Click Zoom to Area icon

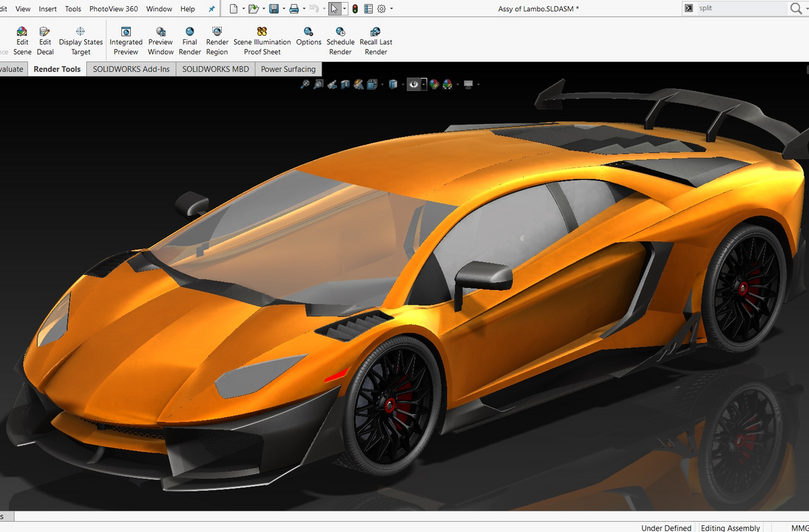(x=318, y=84)
